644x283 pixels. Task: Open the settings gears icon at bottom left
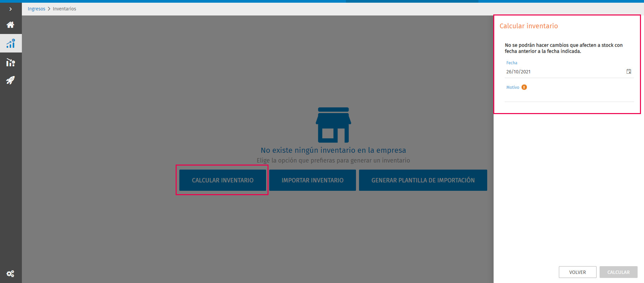[x=10, y=274]
